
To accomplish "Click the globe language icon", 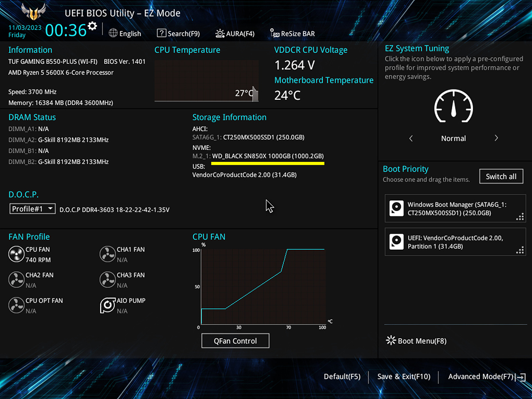I will [x=113, y=33].
